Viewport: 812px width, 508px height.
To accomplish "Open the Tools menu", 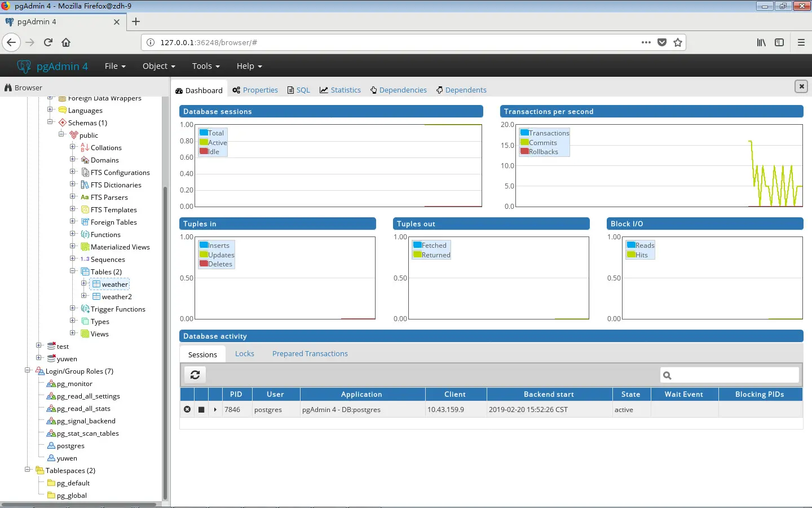I will pyautogui.click(x=206, y=66).
